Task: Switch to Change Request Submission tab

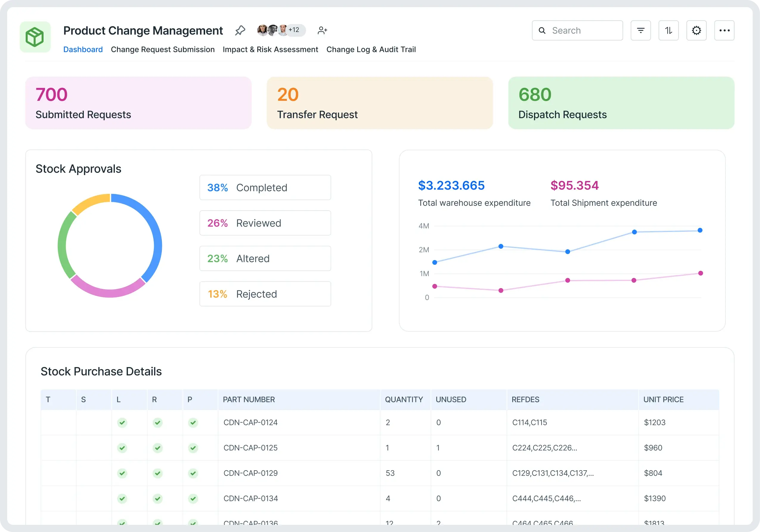Action: click(x=162, y=49)
